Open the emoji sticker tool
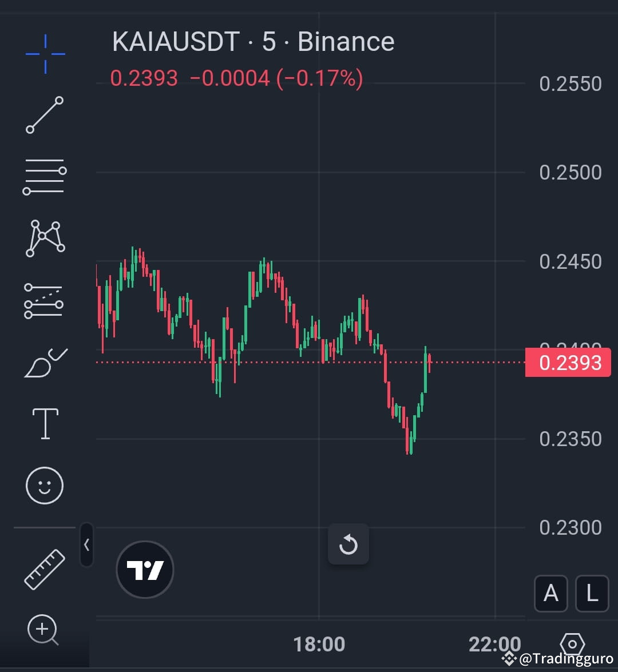Image resolution: width=618 pixels, height=672 pixels. point(45,484)
